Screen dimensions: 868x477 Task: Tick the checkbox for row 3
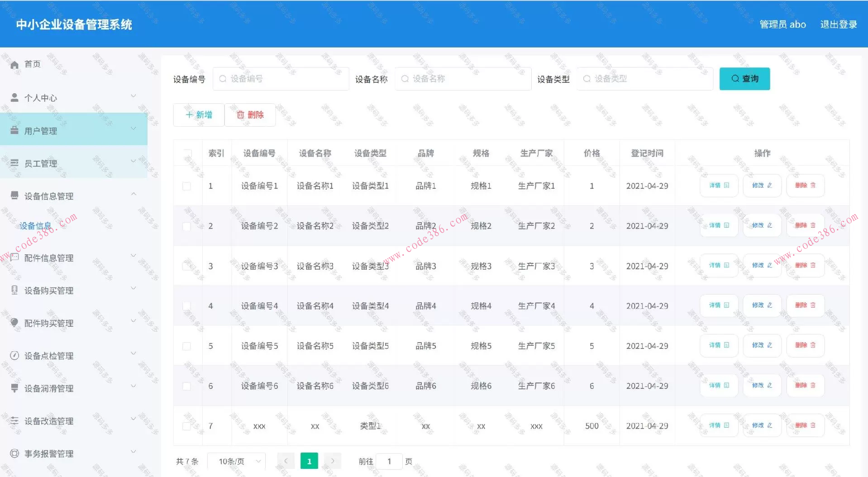pyautogui.click(x=187, y=266)
